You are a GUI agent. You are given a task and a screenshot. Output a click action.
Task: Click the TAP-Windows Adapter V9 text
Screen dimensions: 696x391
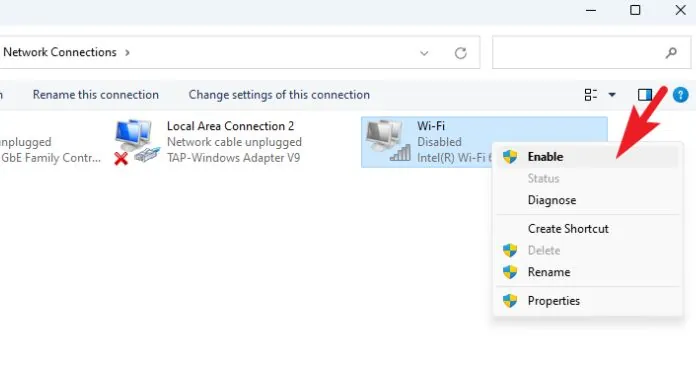click(x=233, y=158)
